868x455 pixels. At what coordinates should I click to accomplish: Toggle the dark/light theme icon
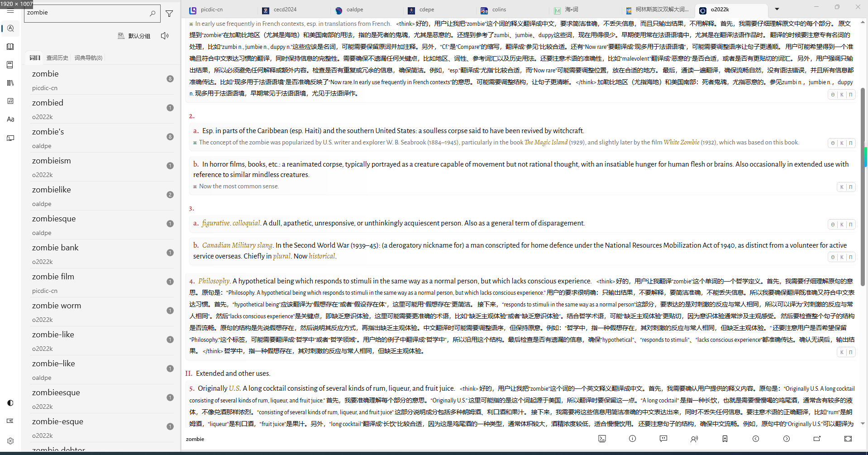click(x=10, y=403)
